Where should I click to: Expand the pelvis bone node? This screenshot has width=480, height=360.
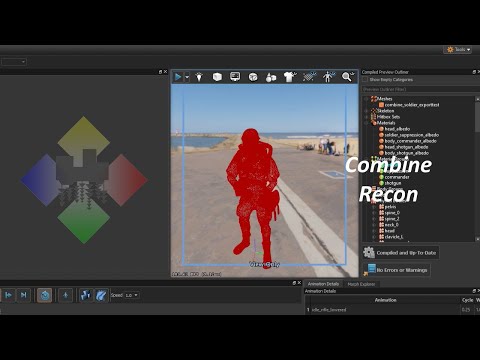point(374,207)
